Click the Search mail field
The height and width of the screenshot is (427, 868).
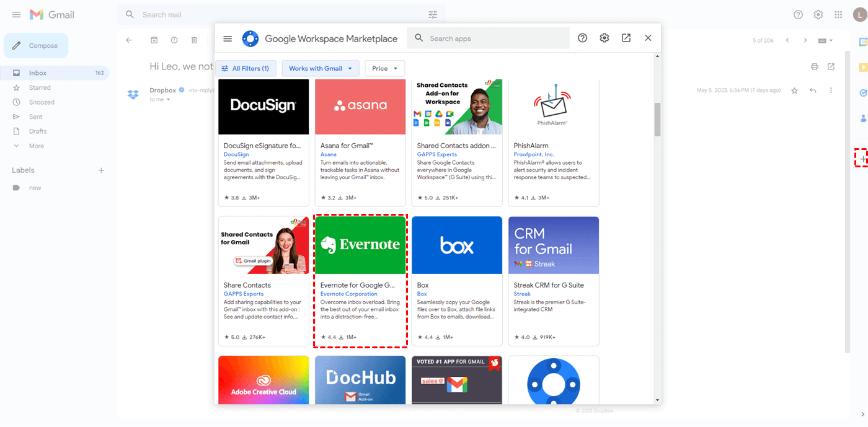click(x=281, y=14)
